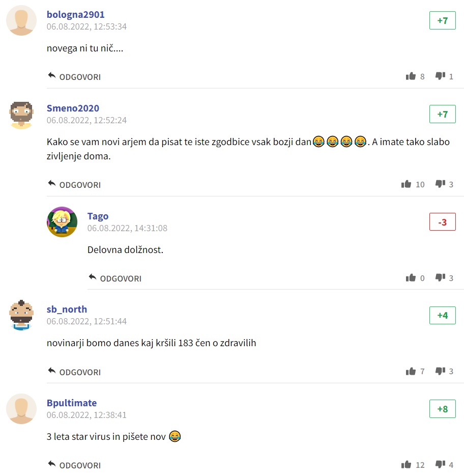This screenshot has height=476, width=464.
Task: Click ODGOVORI under Smeno2020's comment
Action: (74, 184)
